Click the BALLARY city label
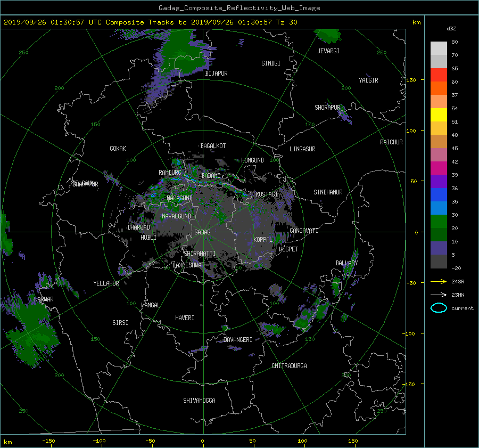479x448 pixels. 346,263
